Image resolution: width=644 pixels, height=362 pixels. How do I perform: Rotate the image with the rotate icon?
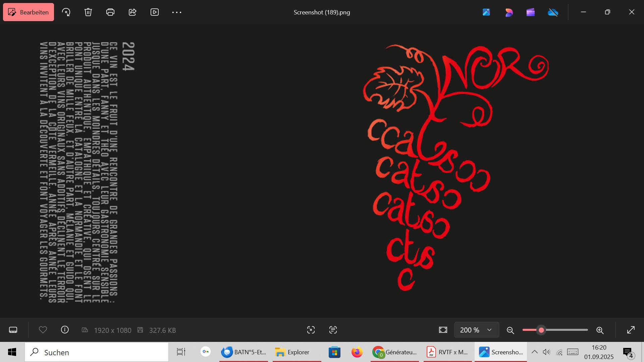tap(66, 12)
